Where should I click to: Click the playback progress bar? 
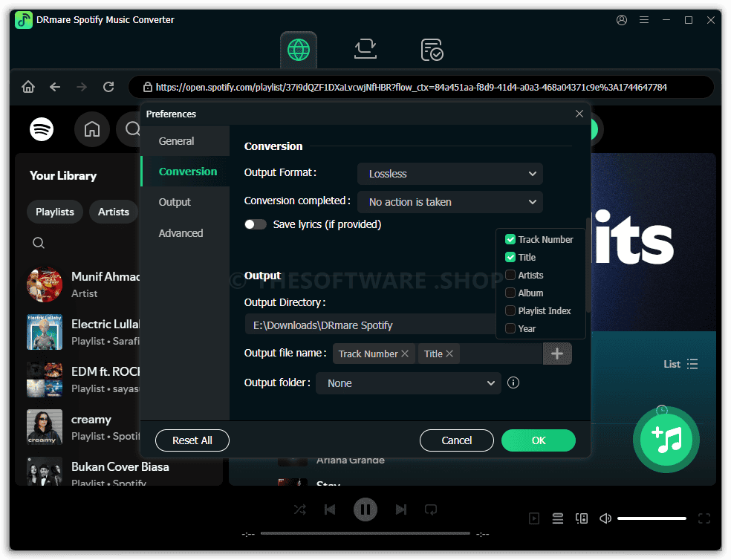click(365, 533)
